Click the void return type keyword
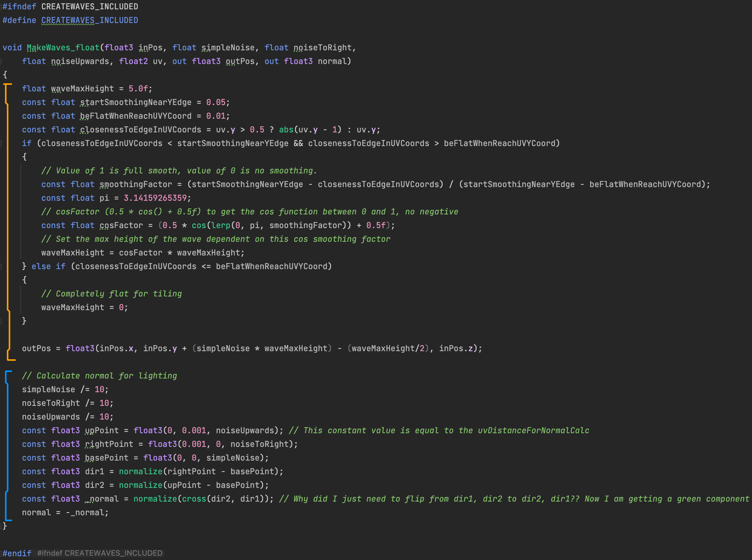Image resolution: width=752 pixels, height=560 pixels. click(x=12, y=48)
